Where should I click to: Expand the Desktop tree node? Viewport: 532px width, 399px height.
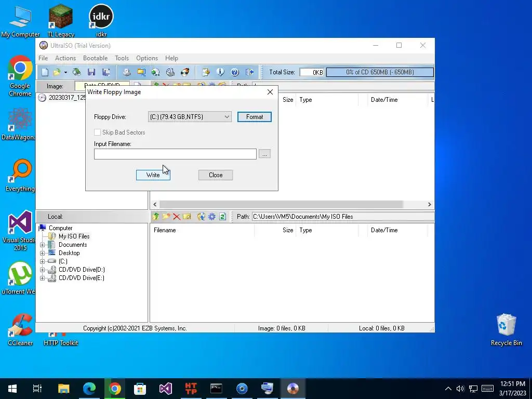coord(42,253)
